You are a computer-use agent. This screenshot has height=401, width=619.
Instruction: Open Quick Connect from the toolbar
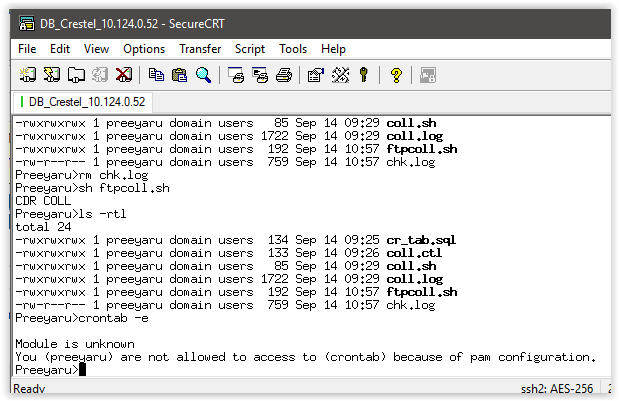click(52, 74)
